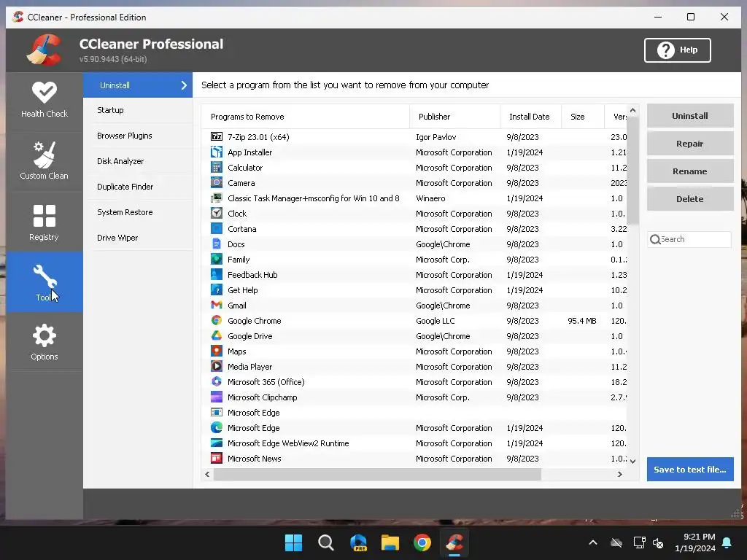The width and height of the screenshot is (747, 560).
Task: Open the Drive Wiper tab
Action: [x=138, y=238]
